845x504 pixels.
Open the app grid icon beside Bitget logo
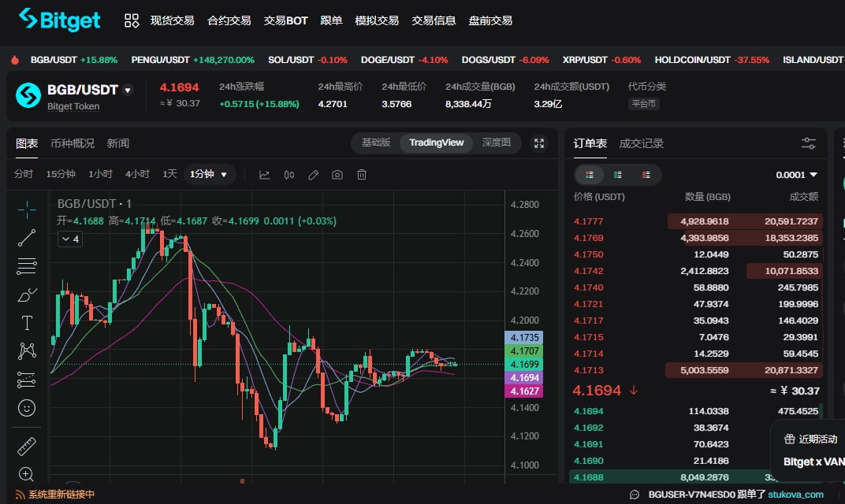point(132,20)
